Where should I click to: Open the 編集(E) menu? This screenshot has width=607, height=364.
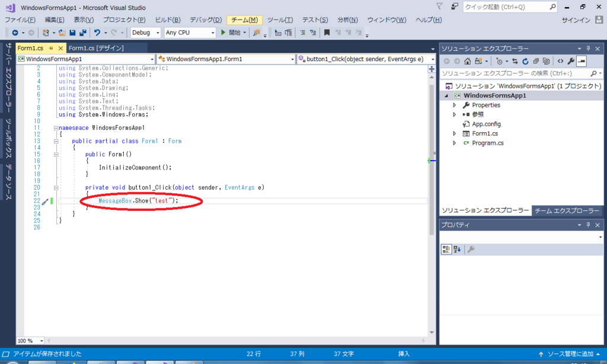click(55, 20)
